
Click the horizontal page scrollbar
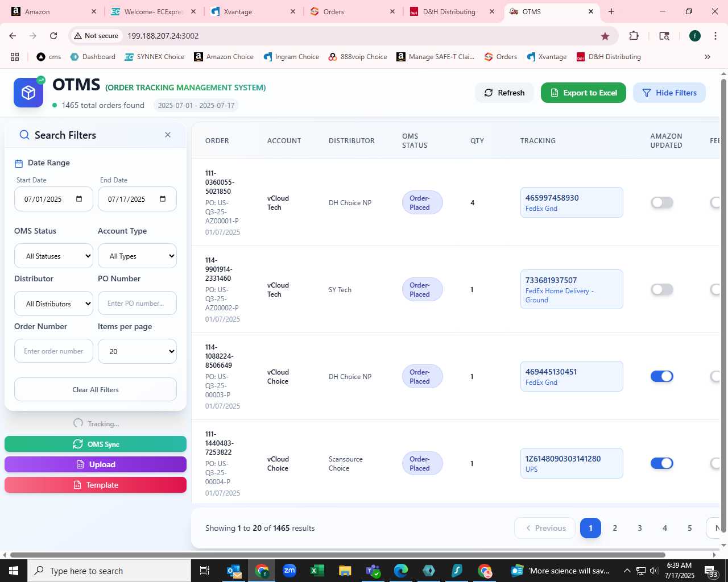(337, 555)
